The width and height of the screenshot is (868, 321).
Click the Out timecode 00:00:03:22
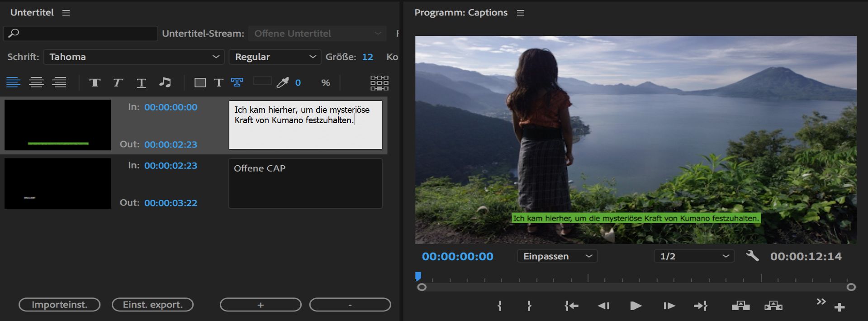click(x=171, y=203)
